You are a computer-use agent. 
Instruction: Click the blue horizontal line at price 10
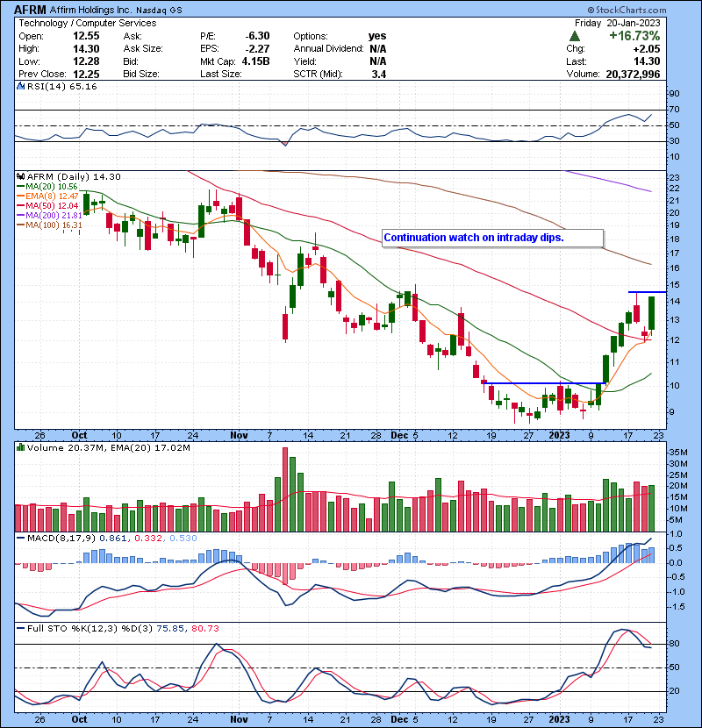(542, 383)
